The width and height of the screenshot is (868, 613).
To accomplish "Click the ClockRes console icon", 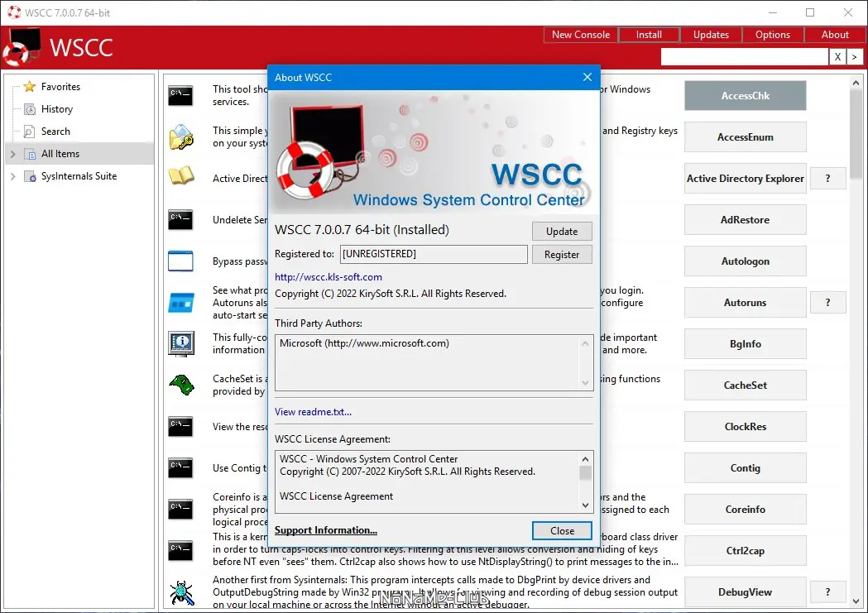I will pyautogui.click(x=180, y=427).
